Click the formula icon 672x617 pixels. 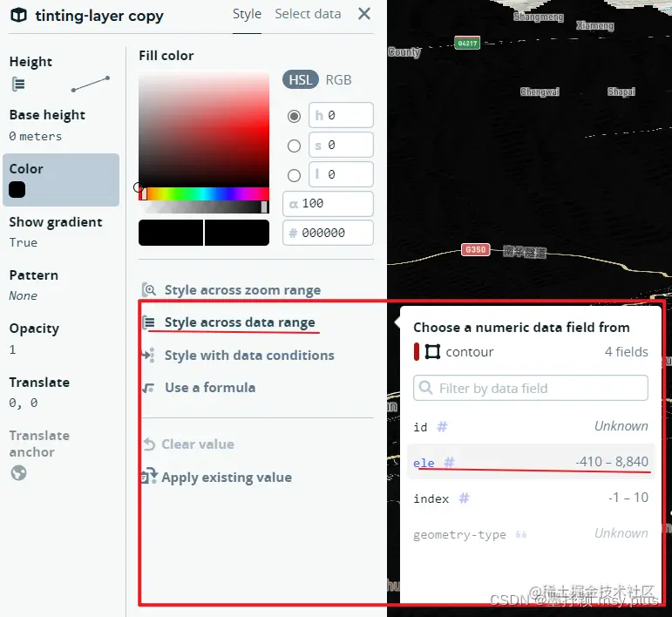(x=149, y=388)
